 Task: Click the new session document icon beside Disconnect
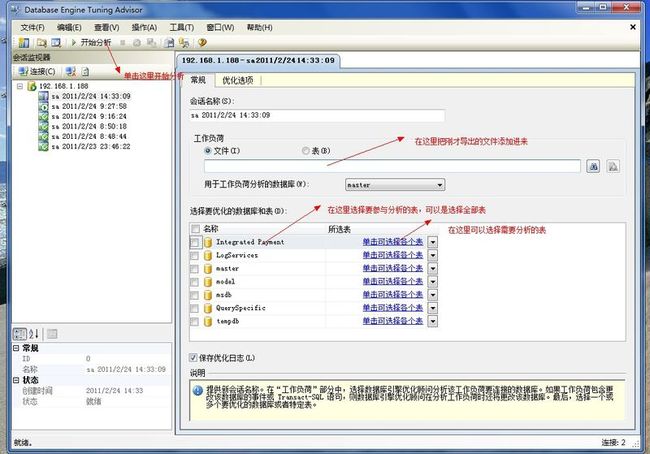[85, 71]
